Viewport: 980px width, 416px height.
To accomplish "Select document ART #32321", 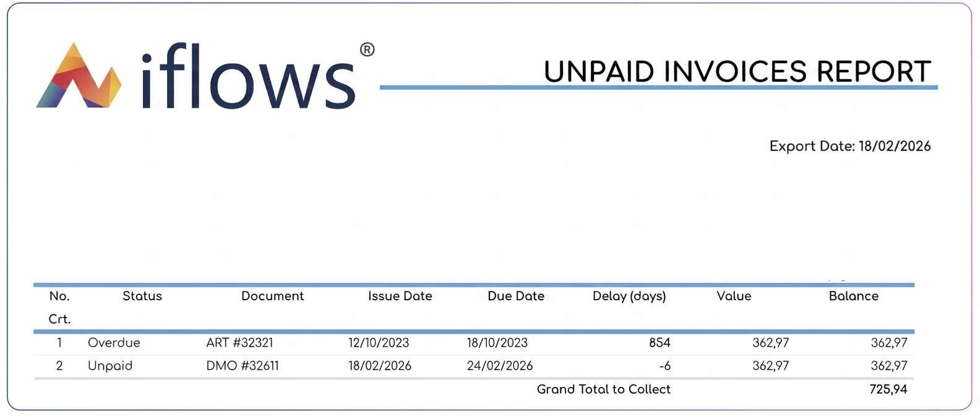I will 239,342.
